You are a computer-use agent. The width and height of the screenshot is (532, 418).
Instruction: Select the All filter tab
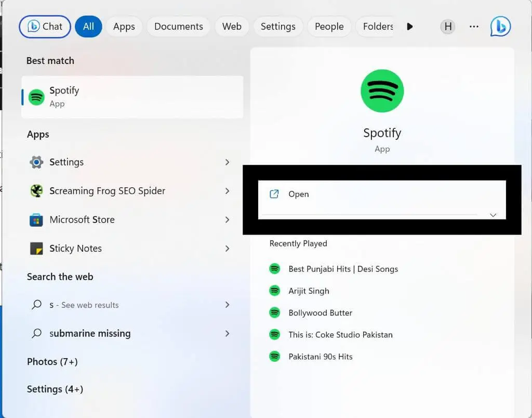[88, 27]
